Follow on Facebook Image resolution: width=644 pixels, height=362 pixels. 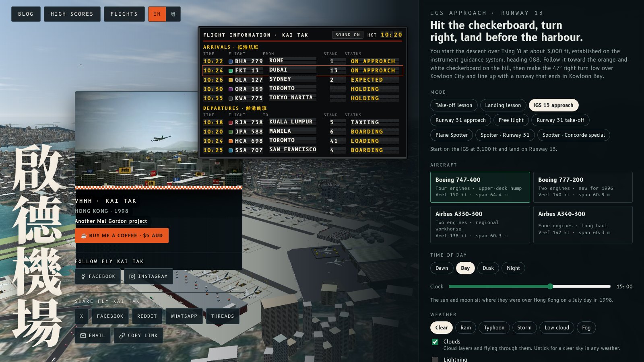point(98,276)
